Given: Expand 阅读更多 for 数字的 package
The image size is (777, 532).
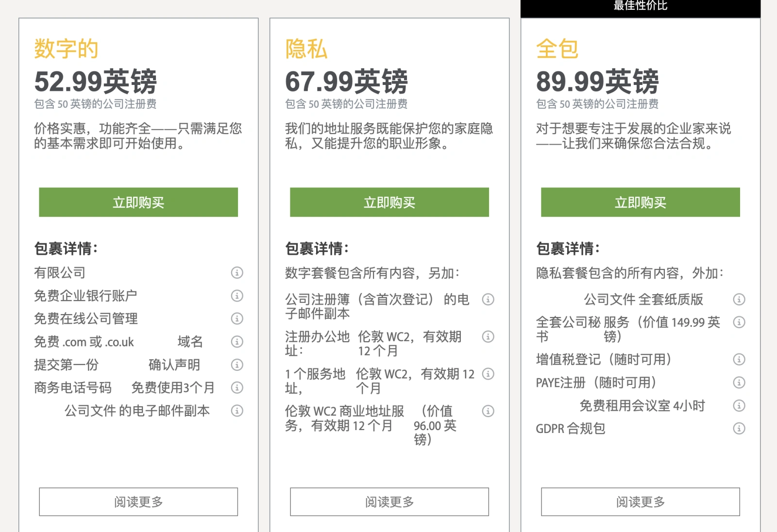Looking at the screenshot, I should click(x=138, y=502).
